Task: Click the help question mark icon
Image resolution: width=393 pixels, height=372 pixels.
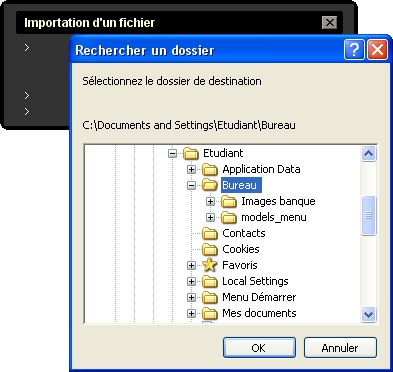Action: pos(354,50)
